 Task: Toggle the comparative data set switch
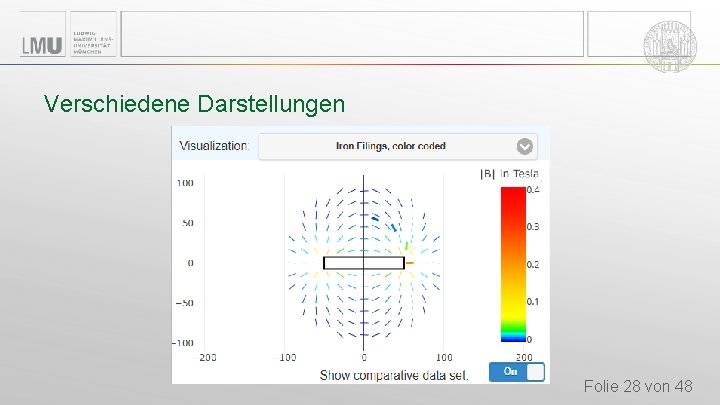click(x=517, y=371)
